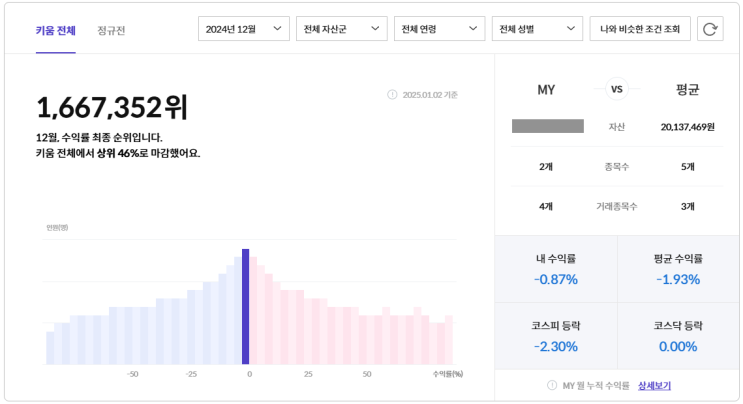Expand the 전체 자산군 dropdown

342,29
